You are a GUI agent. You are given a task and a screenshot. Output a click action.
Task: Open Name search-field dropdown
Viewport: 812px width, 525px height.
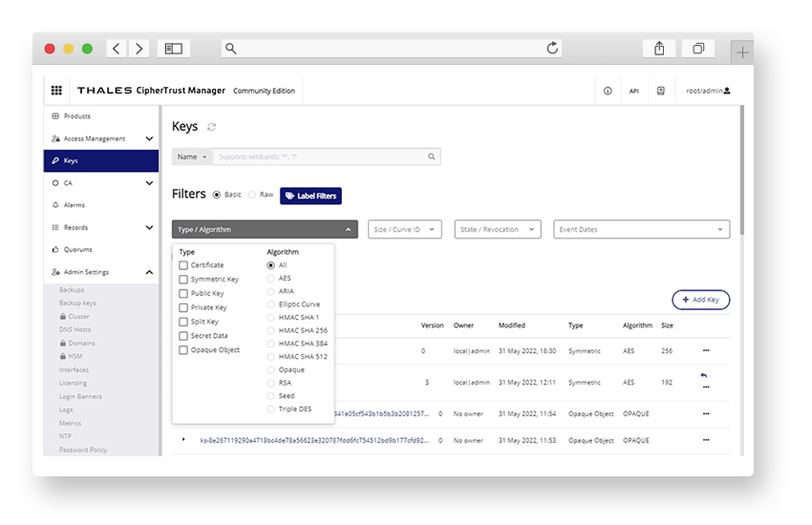pyautogui.click(x=192, y=157)
